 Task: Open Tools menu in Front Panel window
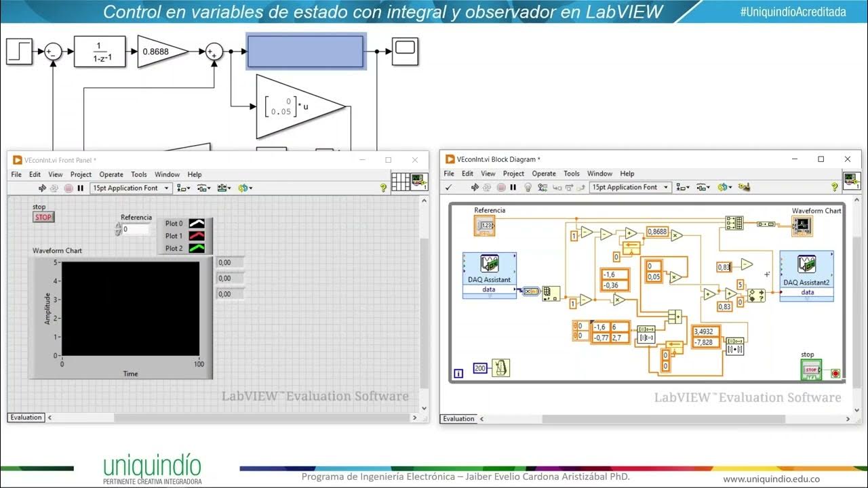[x=139, y=175]
